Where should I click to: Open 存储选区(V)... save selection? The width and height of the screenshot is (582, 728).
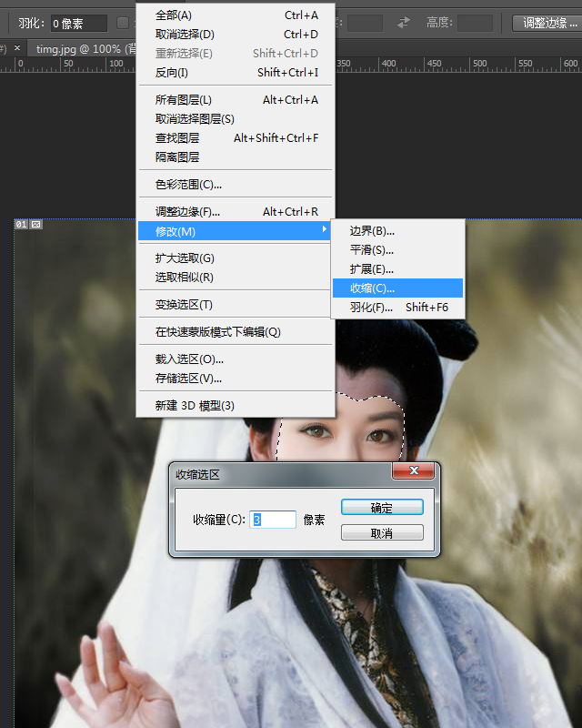coord(236,379)
